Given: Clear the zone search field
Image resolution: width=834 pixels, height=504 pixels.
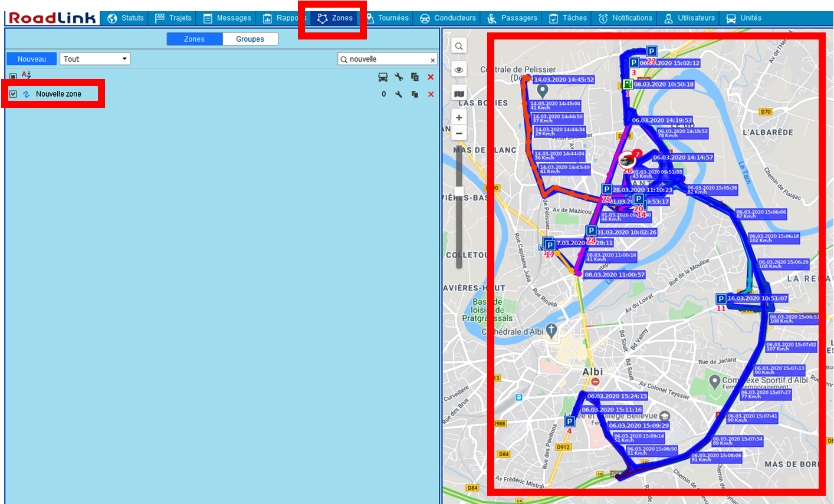Looking at the screenshot, I should (x=432, y=60).
